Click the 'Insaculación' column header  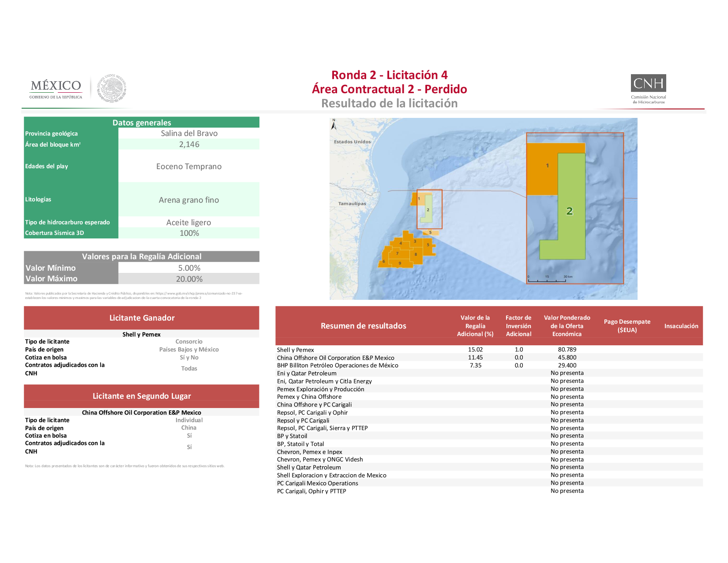pos(681,326)
